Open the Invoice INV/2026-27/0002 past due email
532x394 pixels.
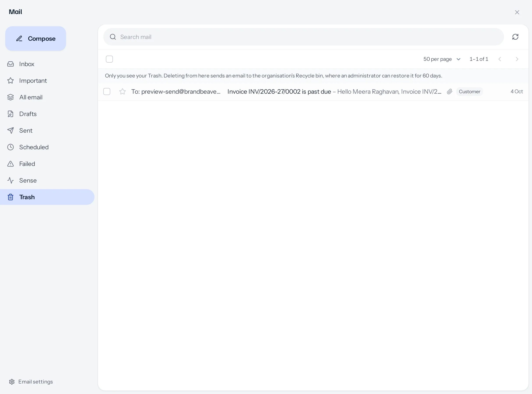(x=313, y=91)
